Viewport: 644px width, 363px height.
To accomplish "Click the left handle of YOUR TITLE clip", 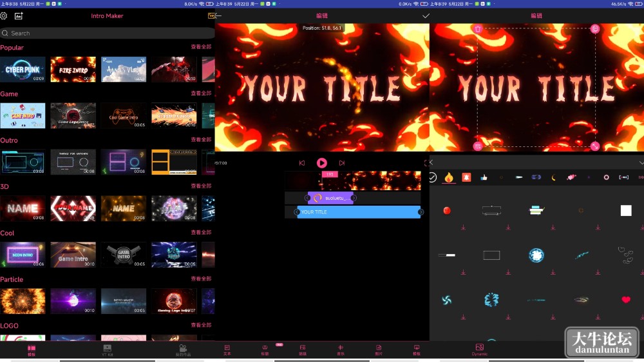I will tap(296, 212).
